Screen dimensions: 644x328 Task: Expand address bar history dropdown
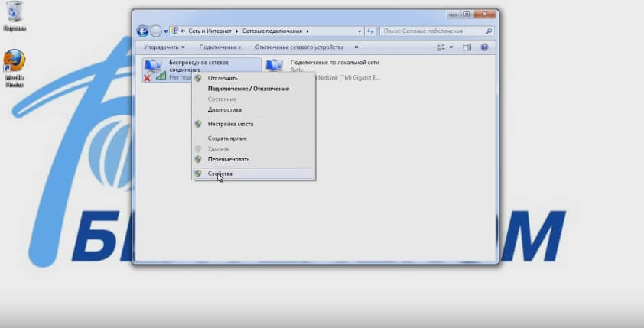[x=359, y=31]
